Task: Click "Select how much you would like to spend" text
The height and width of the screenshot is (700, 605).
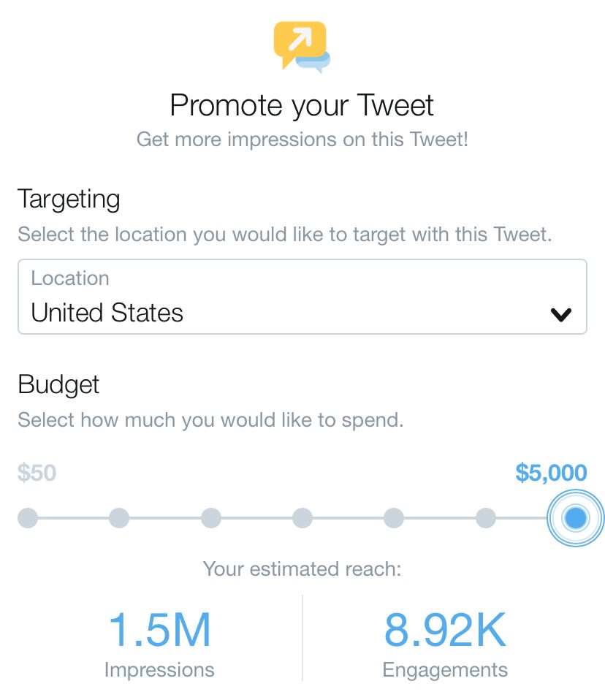Action: pos(210,420)
